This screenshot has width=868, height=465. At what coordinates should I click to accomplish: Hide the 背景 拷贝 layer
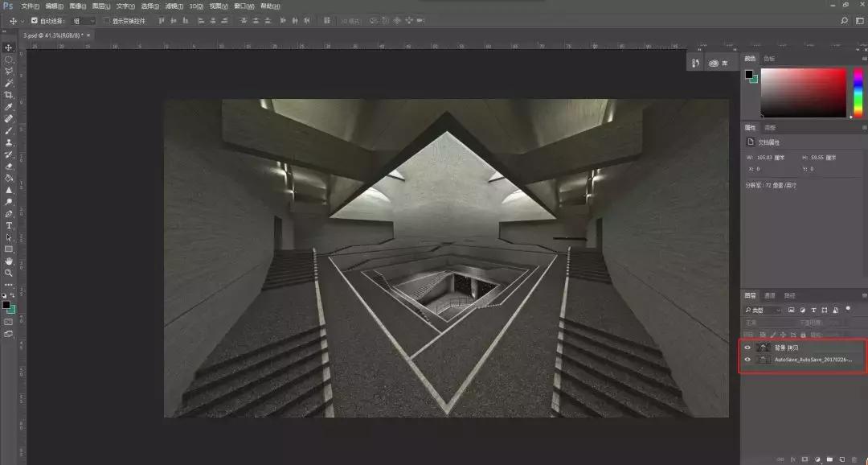[747, 348]
